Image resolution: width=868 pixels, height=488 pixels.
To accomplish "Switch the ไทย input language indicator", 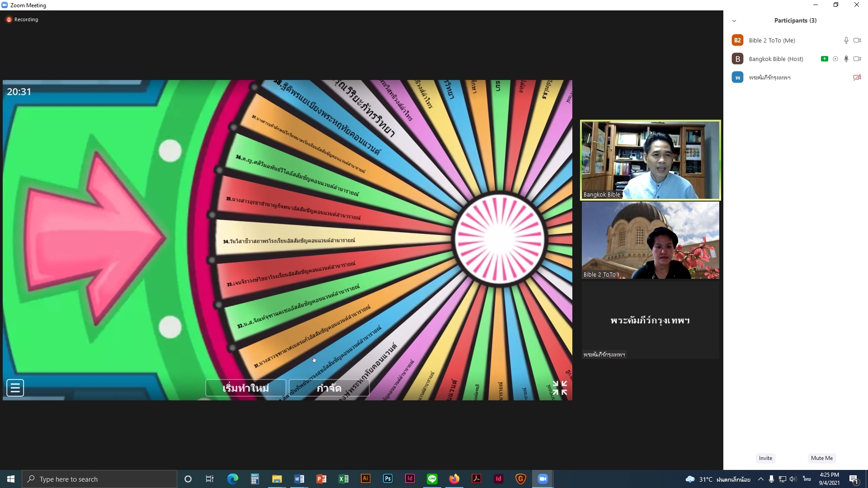I will 807,479.
